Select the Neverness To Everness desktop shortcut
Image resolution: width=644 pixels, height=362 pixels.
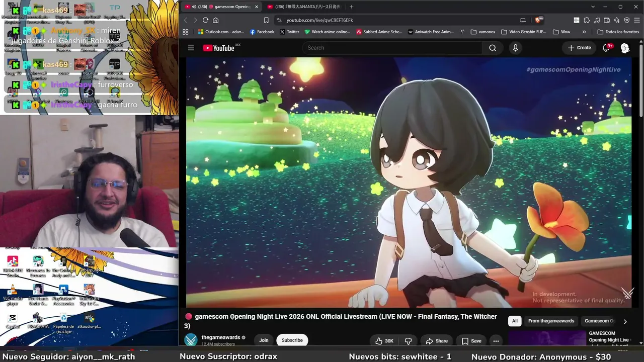coord(38,267)
